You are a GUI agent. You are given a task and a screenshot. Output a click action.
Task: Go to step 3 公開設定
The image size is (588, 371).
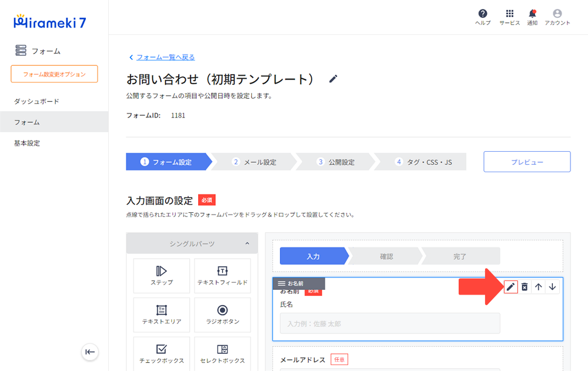click(336, 162)
